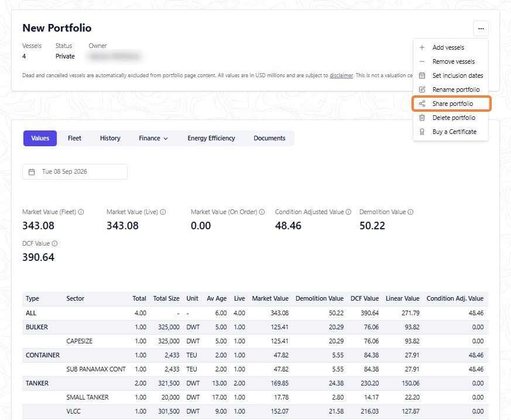Open the three-dot portfolio options menu

point(481,28)
